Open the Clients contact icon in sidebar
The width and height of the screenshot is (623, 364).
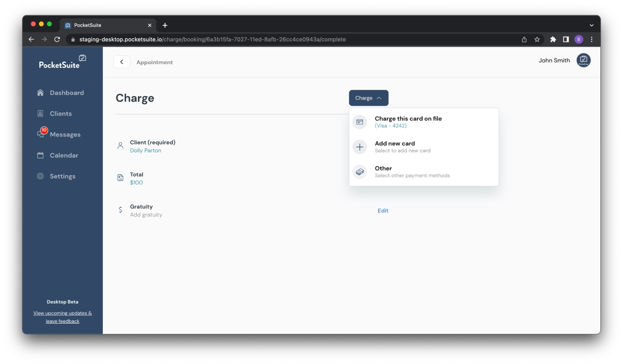point(40,113)
